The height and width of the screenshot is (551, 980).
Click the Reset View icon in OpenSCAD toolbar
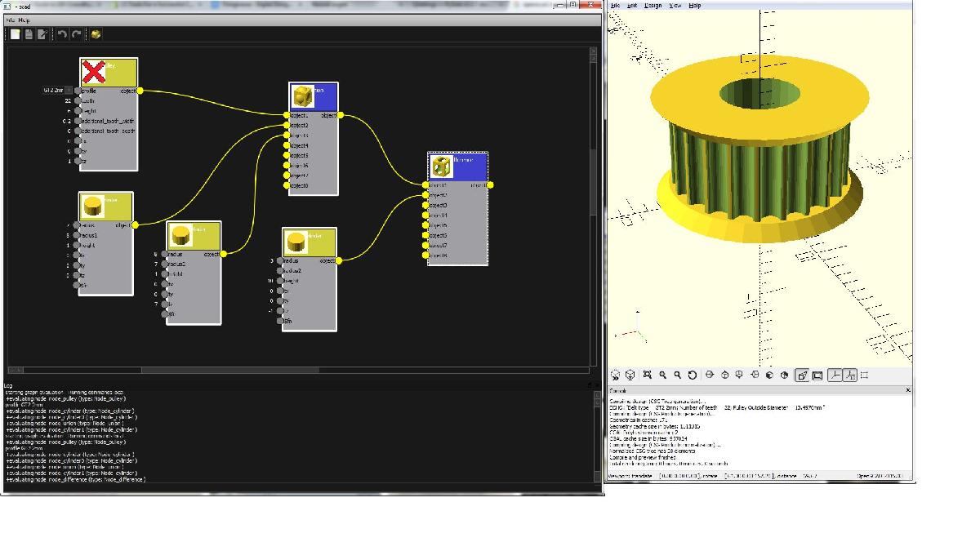point(693,375)
